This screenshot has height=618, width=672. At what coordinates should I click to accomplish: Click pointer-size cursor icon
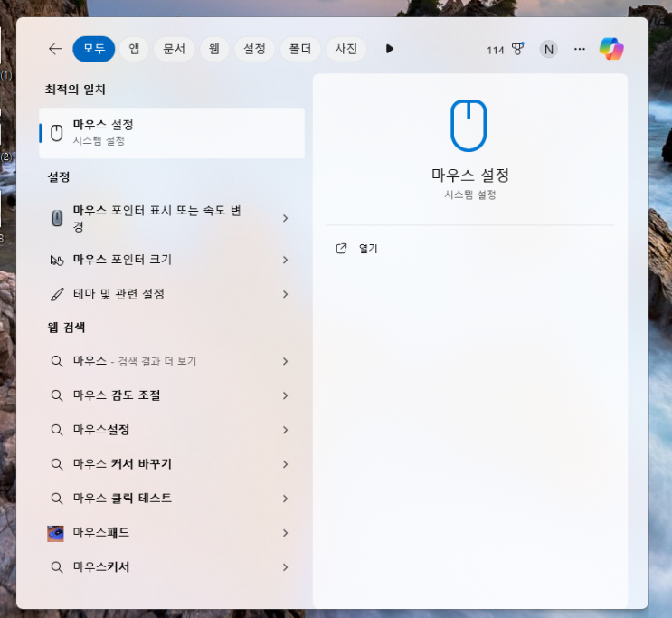coord(57,260)
